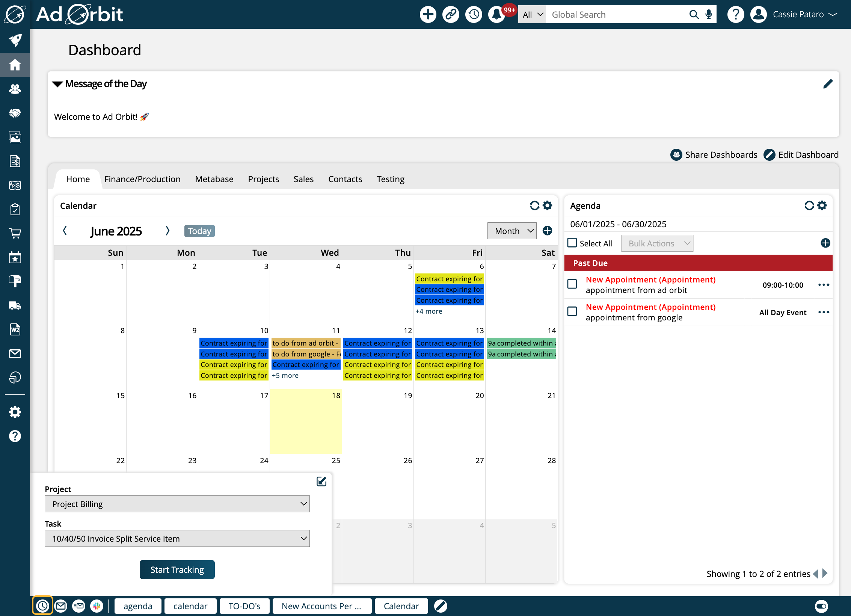Click the time tracker clock icon in bottom bar
Viewport: 851px width, 616px height.
pyautogui.click(x=42, y=605)
